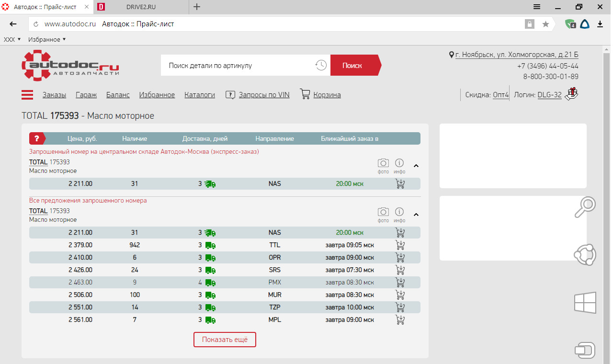Click the circular share icon on right sidebar
613x364 pixels.
(585, 254)
